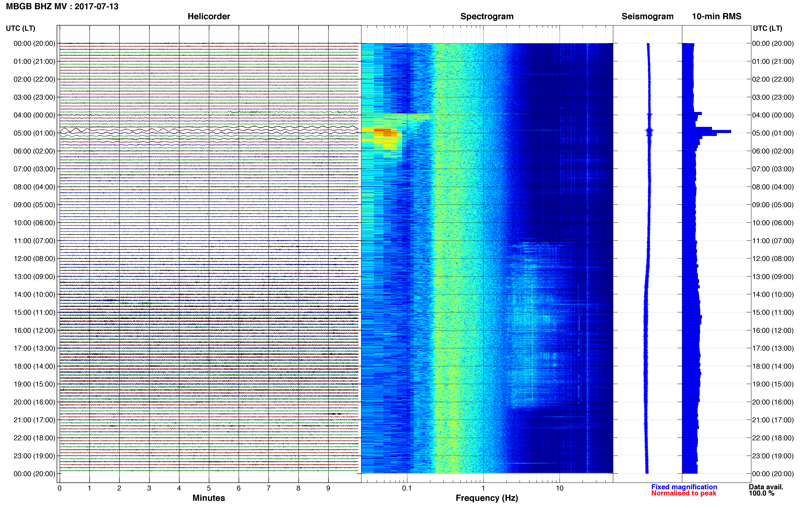The height and width of the screenshot is (508, 812).
Task: Click the 'Fixed magnification' legend text
Action: click(x=684, y=487)
